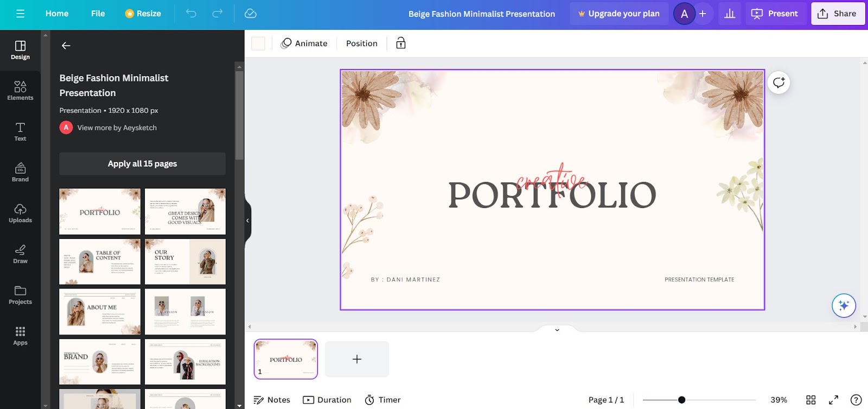Click Upgrade your plan

pyautogui.click(x=619, y=14)
